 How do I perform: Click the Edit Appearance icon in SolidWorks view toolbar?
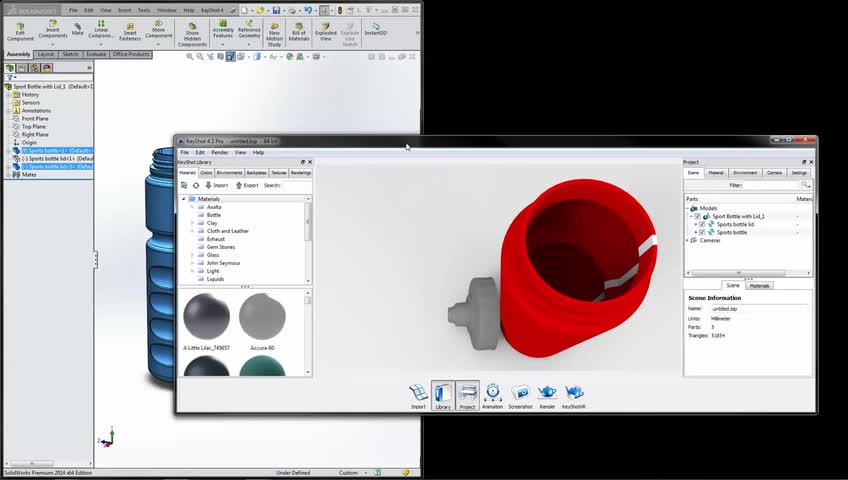tap(289, 56)
